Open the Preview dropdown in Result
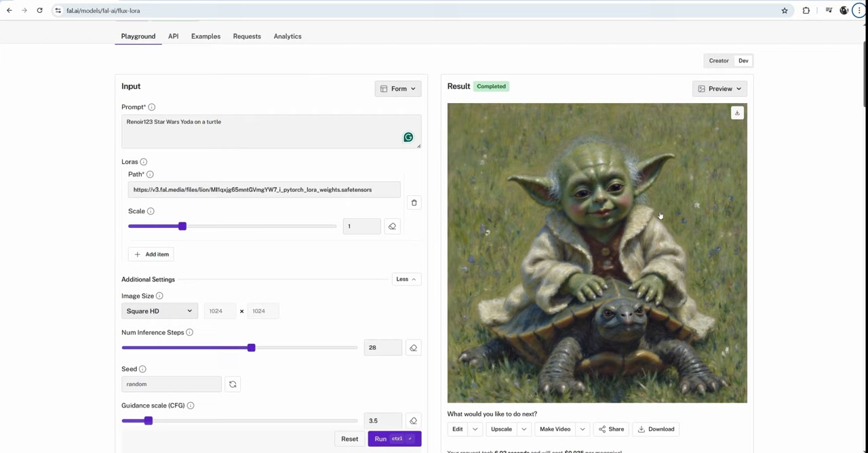868x453 pixels. (719, 89)
